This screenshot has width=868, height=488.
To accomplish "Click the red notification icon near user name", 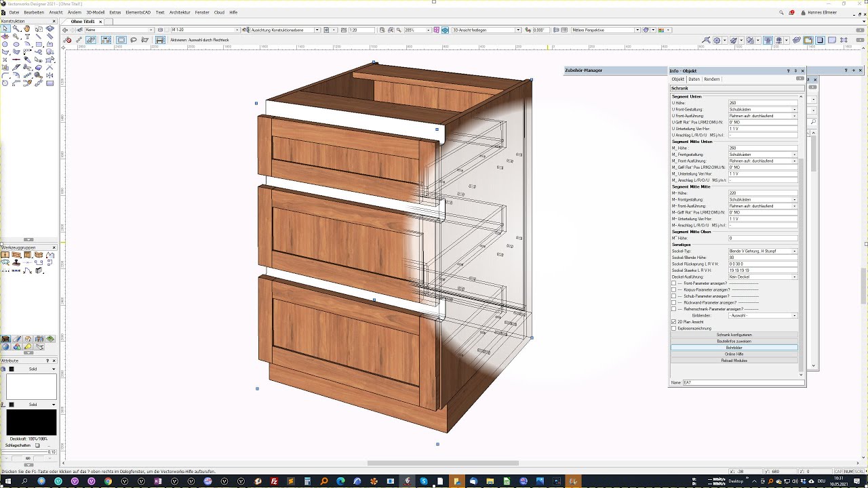I will [x=791, y=13].
